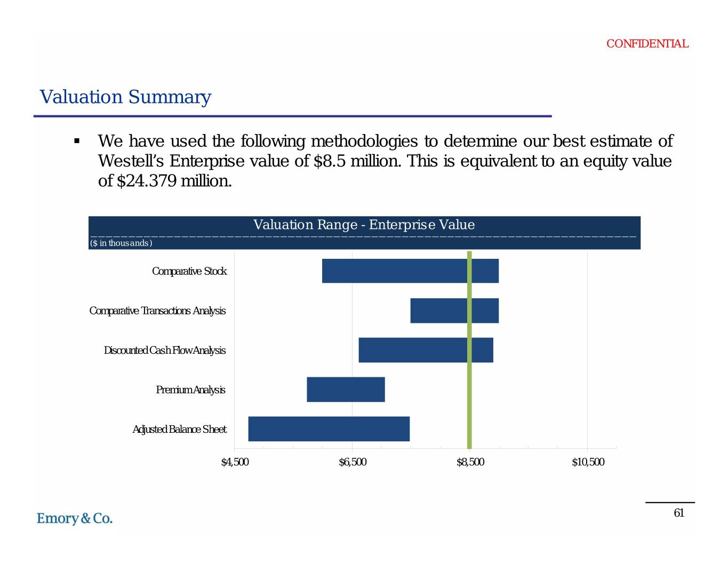Click the Premium Analysis bar
728x563 pixels.
pyautogui.click(x=346, y=390)
